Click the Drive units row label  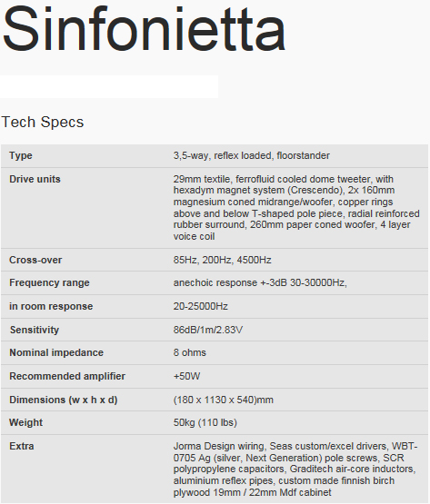click(x=35, y=179)
